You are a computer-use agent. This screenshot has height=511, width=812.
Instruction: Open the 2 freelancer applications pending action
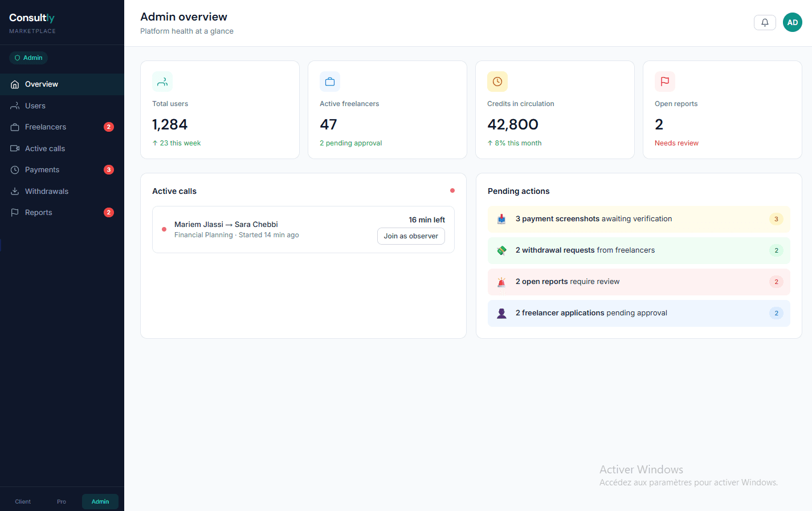[x=639, y=313]
